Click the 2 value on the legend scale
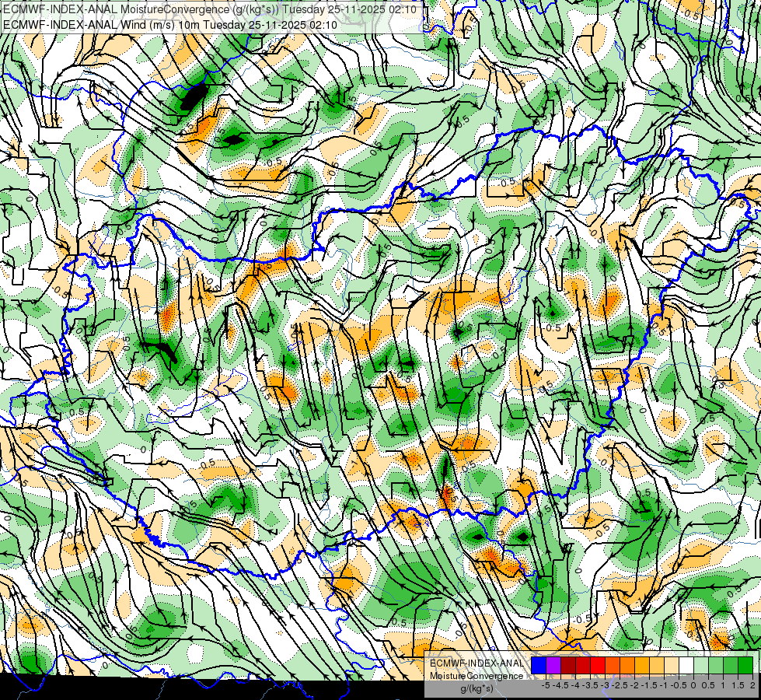The width and height of the screenshot is (761, 700). 752,685
